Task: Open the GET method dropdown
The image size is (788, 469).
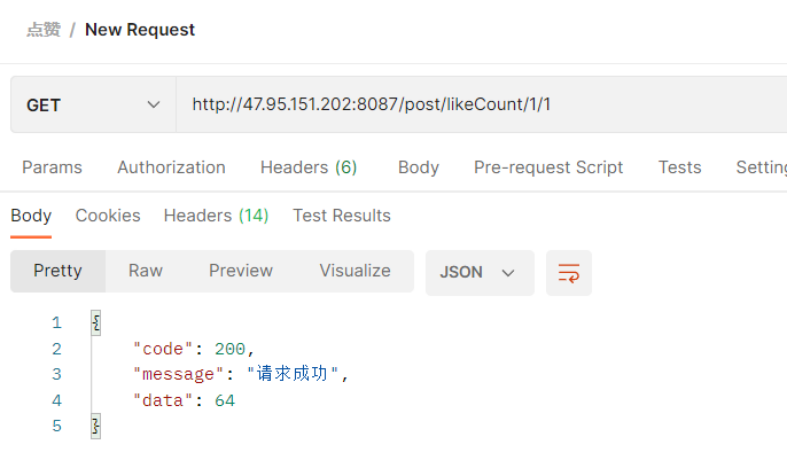Action: 93,105
